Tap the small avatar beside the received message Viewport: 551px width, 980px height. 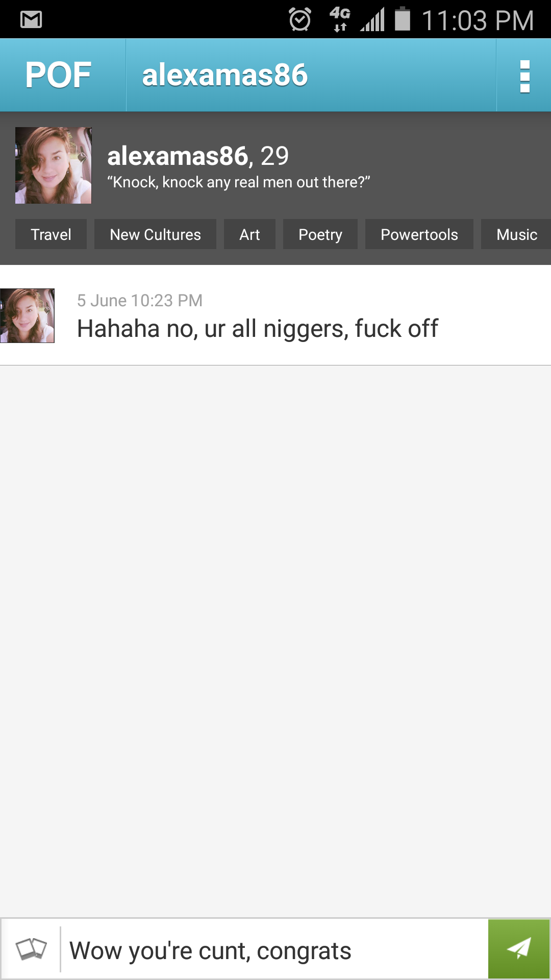[28, 315]
